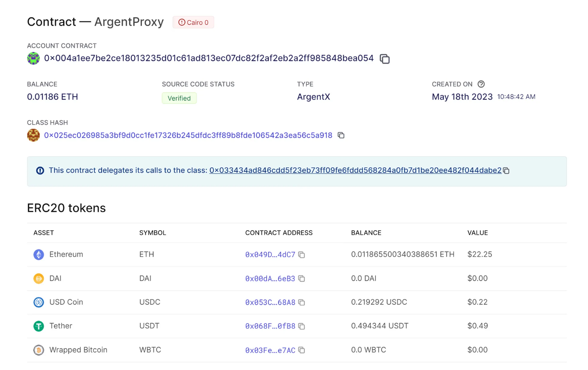
Task: Copy the account contract address
Action: point(384,59)
